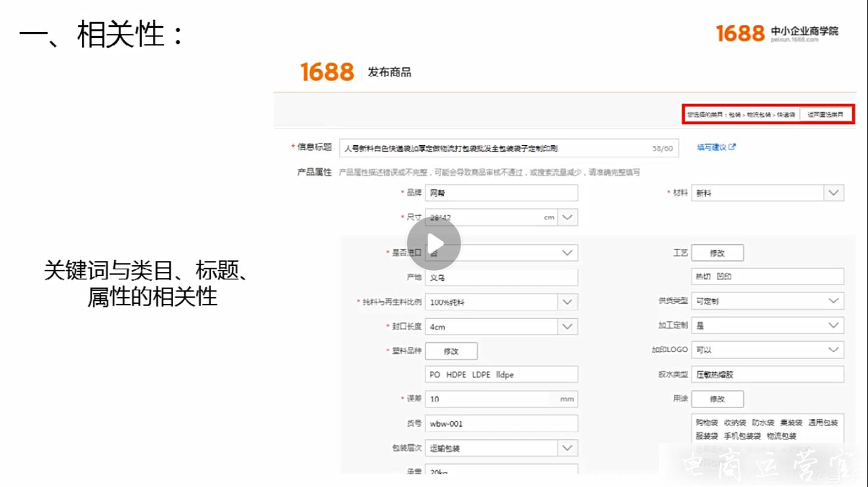Click the 热切 凹印 process field
The image size is (868, 487).
tap(767, 277)
